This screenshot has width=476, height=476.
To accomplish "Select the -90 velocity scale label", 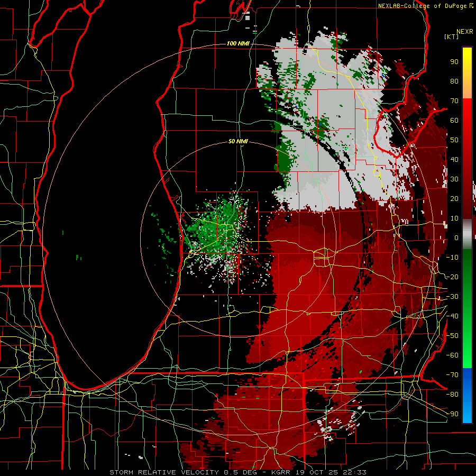I will click(452, 414).
